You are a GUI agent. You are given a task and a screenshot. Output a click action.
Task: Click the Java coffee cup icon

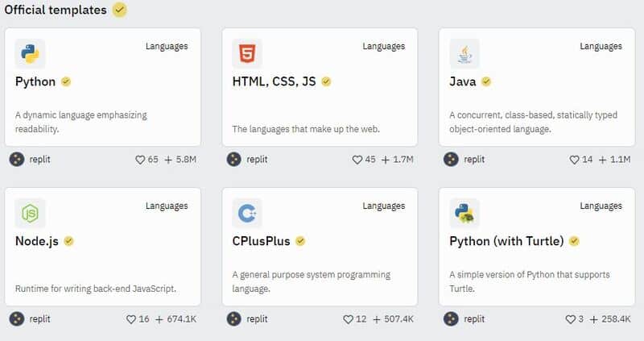(x=464, y=54)
